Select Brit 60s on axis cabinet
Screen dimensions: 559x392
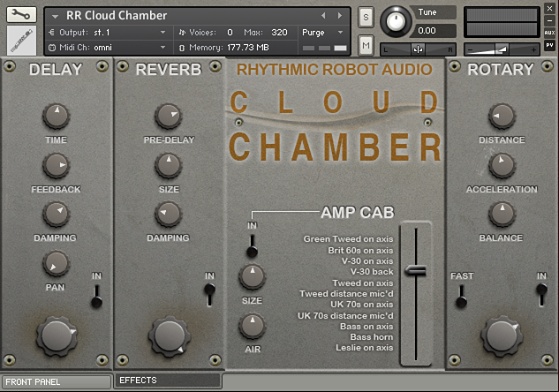(360, 250)
